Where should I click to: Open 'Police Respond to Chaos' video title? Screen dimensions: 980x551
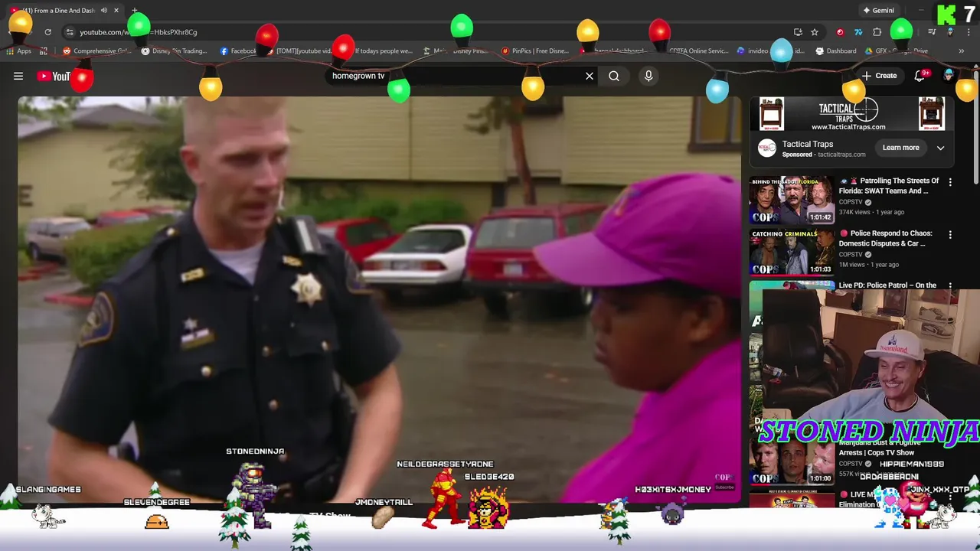888,238
